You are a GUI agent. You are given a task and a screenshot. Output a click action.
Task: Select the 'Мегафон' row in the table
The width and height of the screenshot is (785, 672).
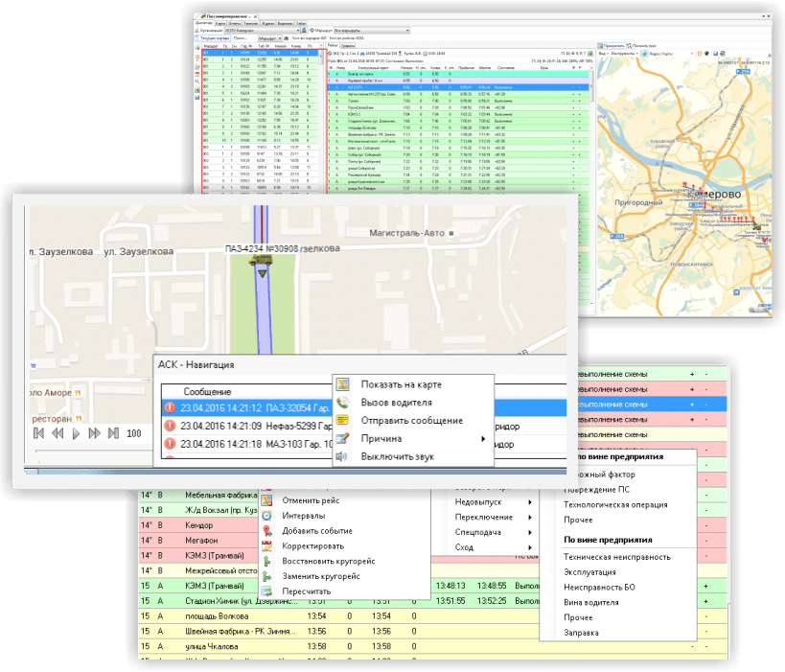click(x=198, y=541)
